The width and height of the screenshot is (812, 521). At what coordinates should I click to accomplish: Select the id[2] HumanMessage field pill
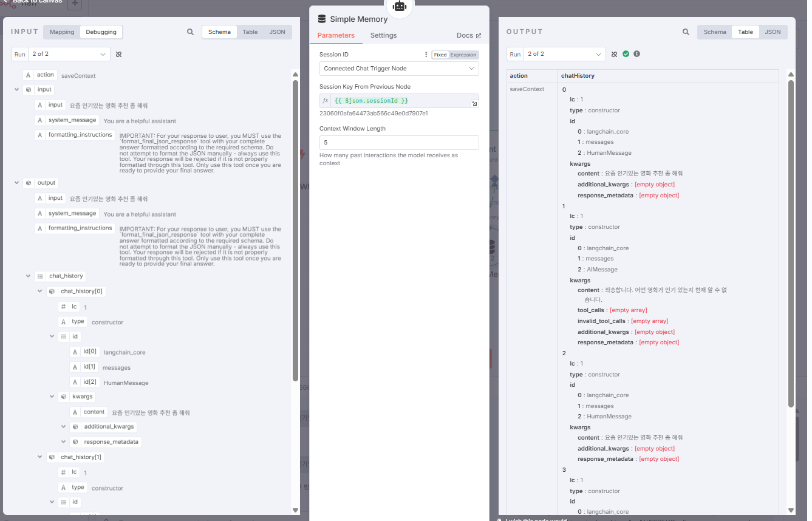84,382
